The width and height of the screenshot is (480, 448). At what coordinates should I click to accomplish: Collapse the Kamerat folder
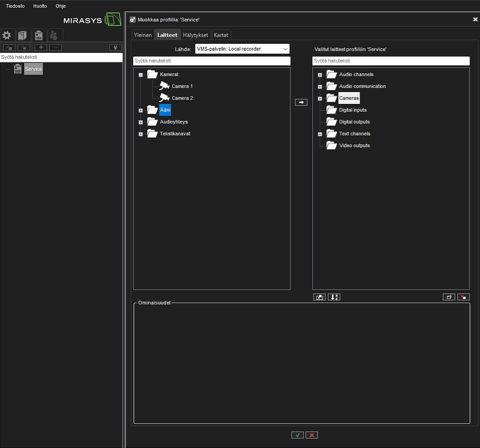140,75
